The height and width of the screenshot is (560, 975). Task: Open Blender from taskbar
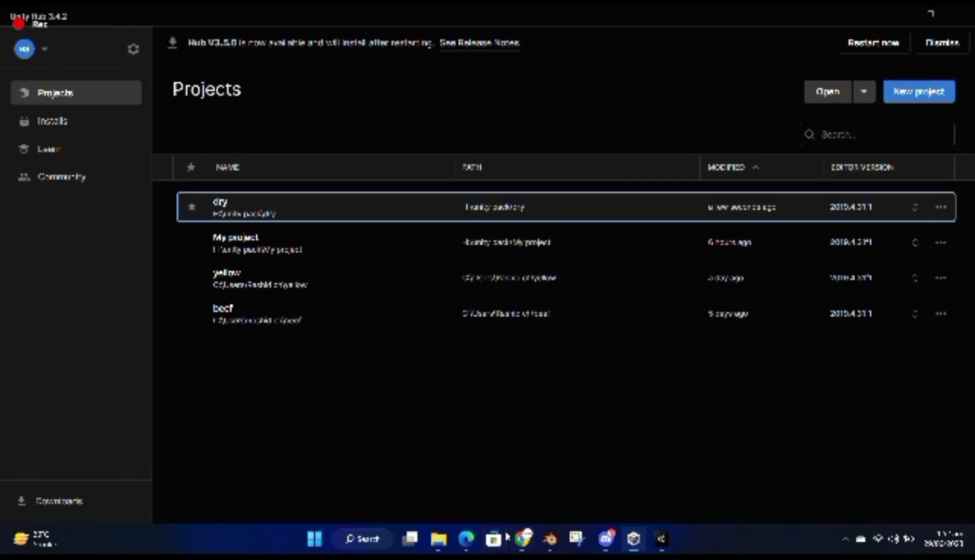tap(550, 539)
